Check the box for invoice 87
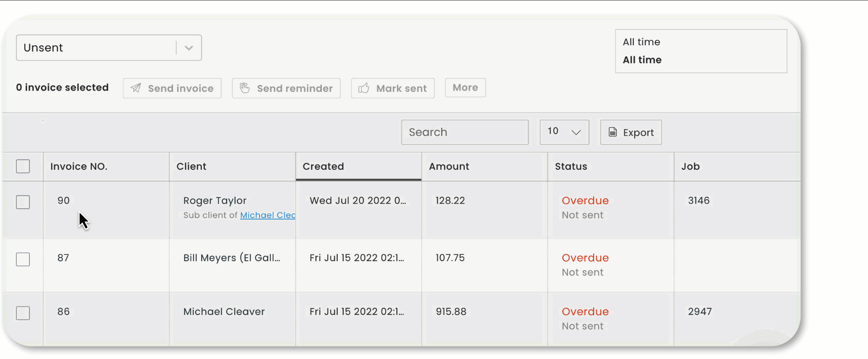The width and height of the screenshot is (868, 359). point(23,259)
